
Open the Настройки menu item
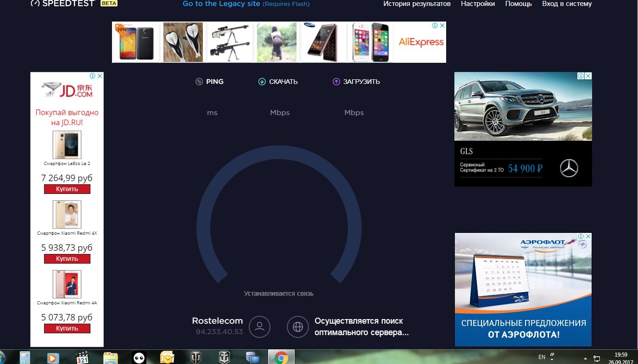tap(478, 4)
